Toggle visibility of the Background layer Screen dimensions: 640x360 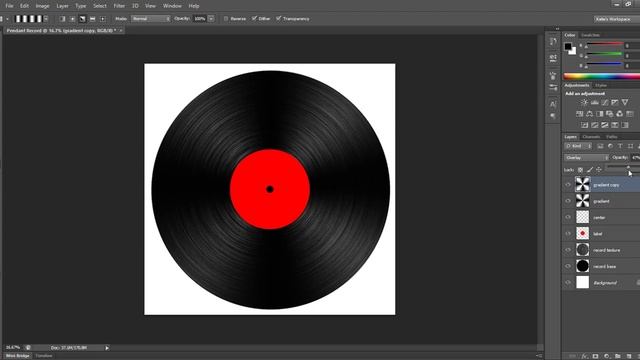click(568, 282)
